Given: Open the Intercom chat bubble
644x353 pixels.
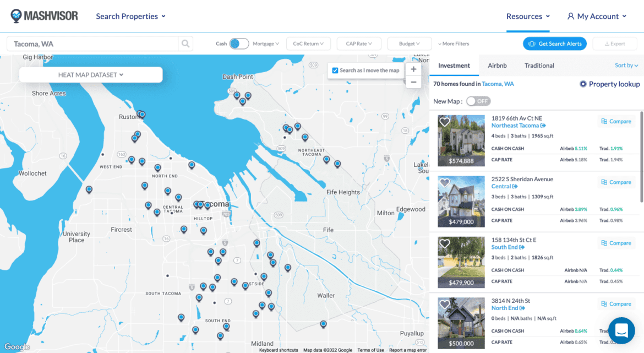Looking at the screenshot, I should (621, 330).
